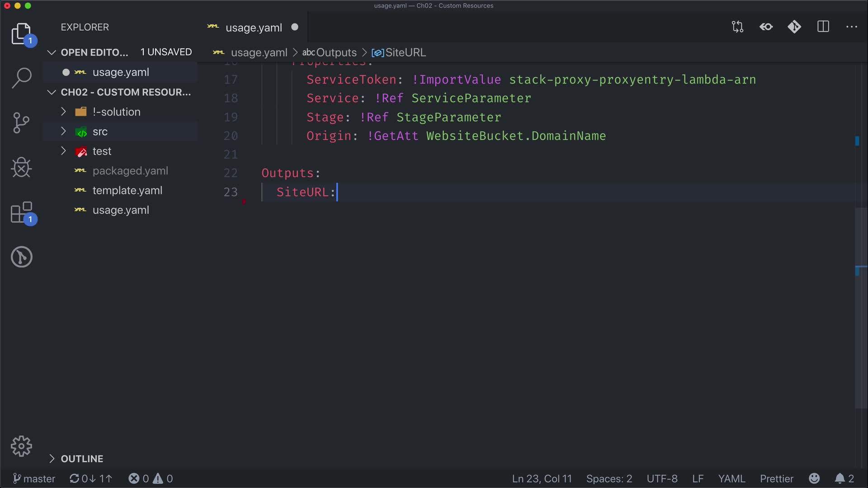Screen dimensions: 868x488
Task: Click the Split Editor icon
Action: (x=823, y=27)
